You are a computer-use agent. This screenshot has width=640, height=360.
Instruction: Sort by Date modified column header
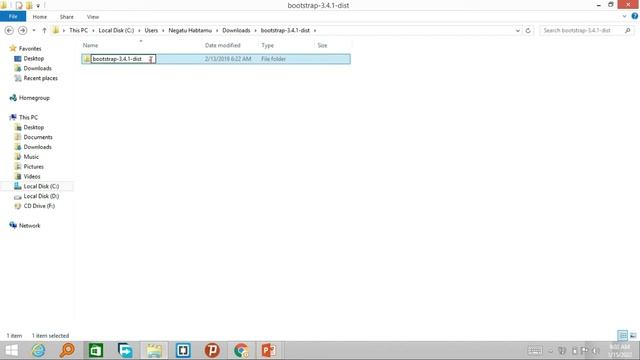click(223, 45)
